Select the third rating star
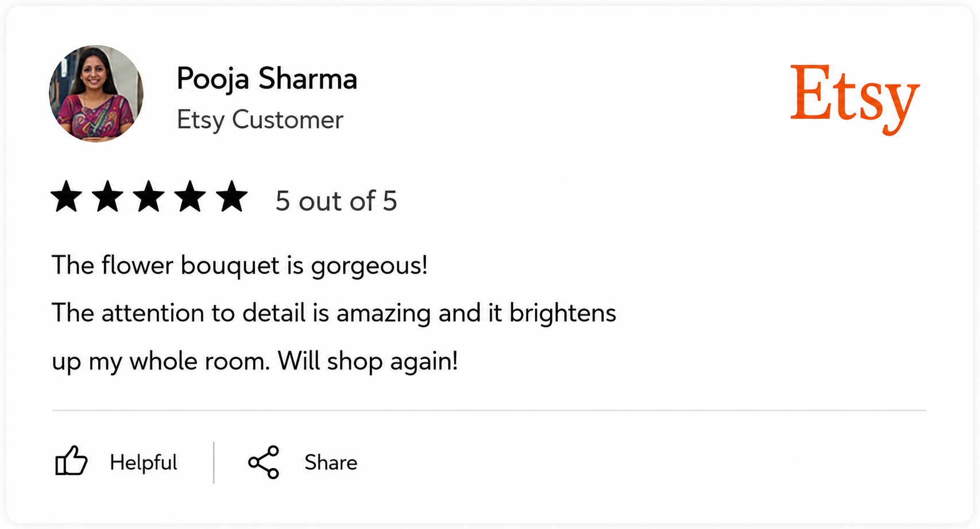This screenshot has width=980, height=529. click(149, 196)
